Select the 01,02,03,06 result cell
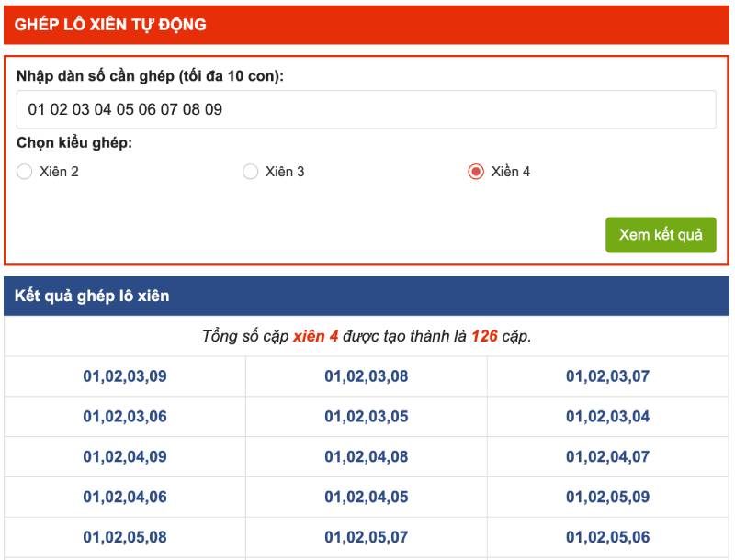Image resolution: width=735 pixels, height=560 pixels. coord(125,417)
